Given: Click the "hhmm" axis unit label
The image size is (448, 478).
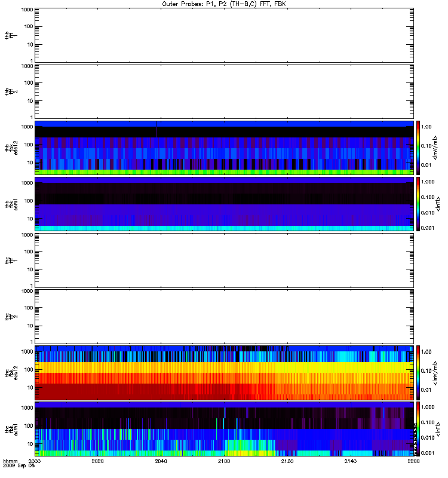Looking at the screenshot, I should click(10, 461).
